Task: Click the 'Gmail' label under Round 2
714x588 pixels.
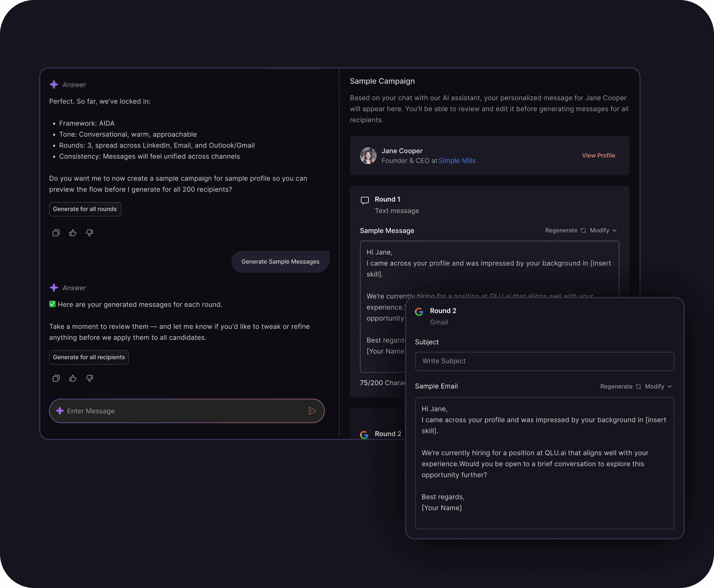Action: click(439, 322)
